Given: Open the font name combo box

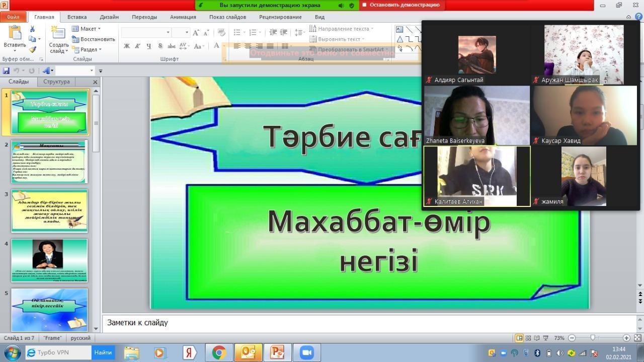Looking at the screenshot, I should point(146,32).
